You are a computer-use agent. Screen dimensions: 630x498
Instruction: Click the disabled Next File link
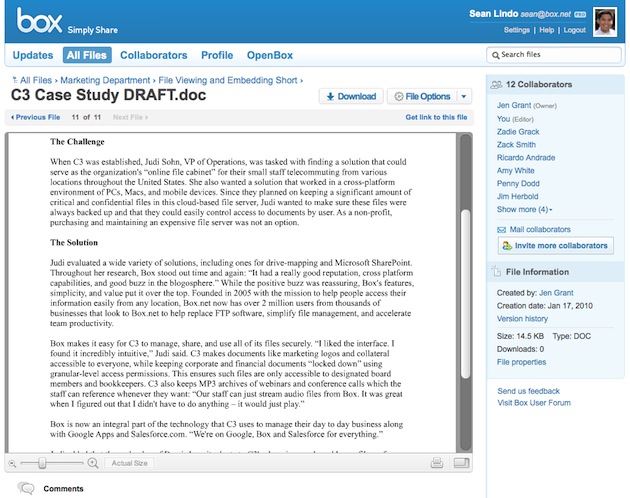point(130,117)
